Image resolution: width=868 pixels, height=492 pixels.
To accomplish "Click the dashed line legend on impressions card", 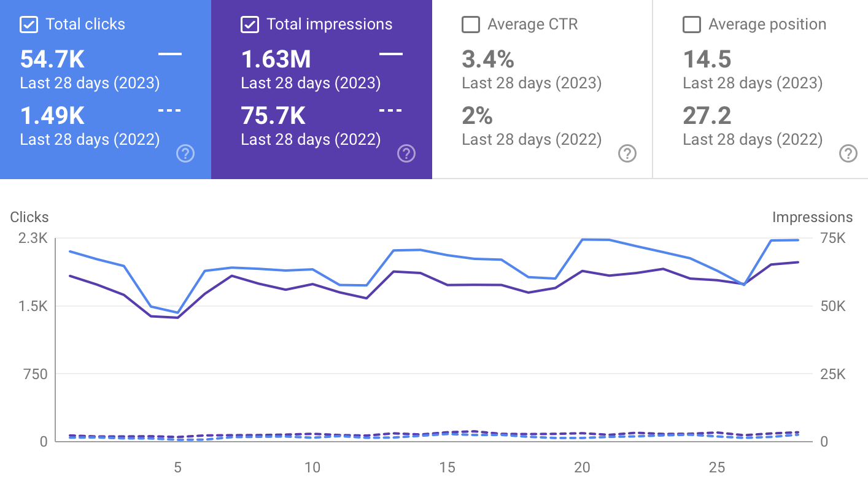I will click(x=392, y=110).
